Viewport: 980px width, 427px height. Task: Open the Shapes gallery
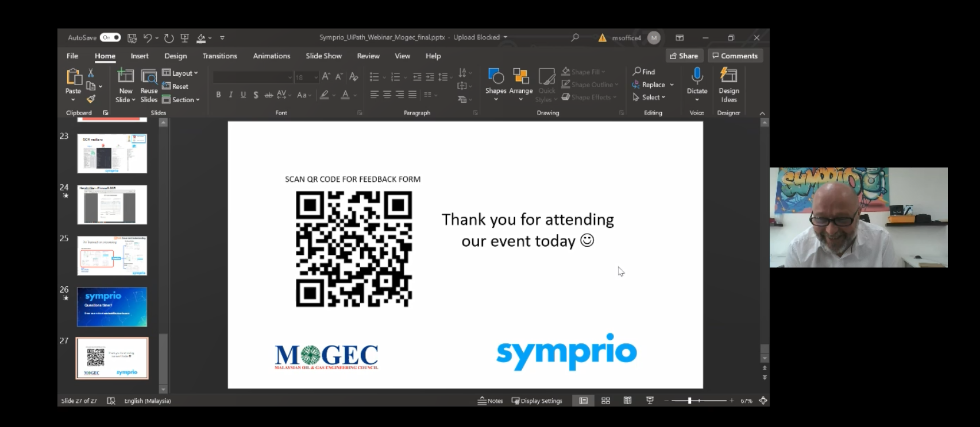point(496,84)
